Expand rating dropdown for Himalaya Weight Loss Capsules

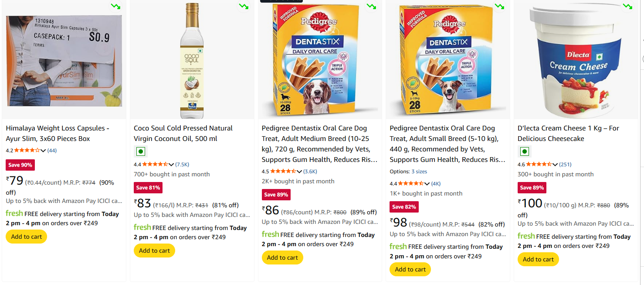click(x=43, y=151)
